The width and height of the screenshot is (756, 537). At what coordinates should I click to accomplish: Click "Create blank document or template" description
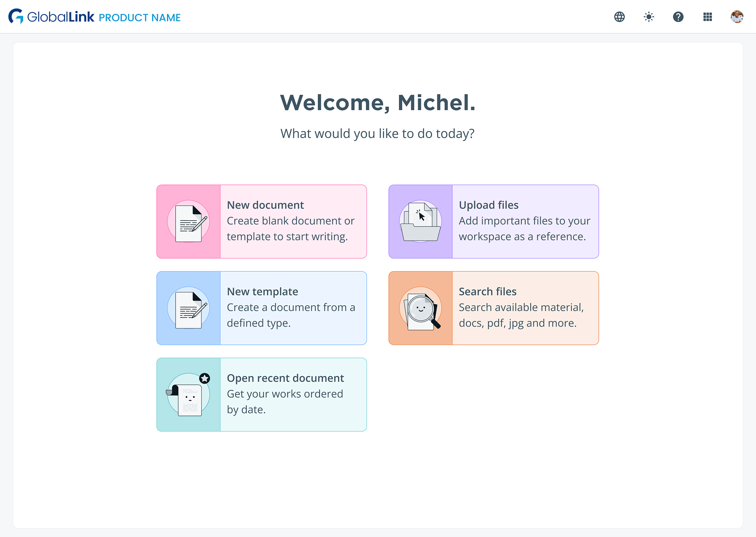pyautogui.click(x=290, y=229)
